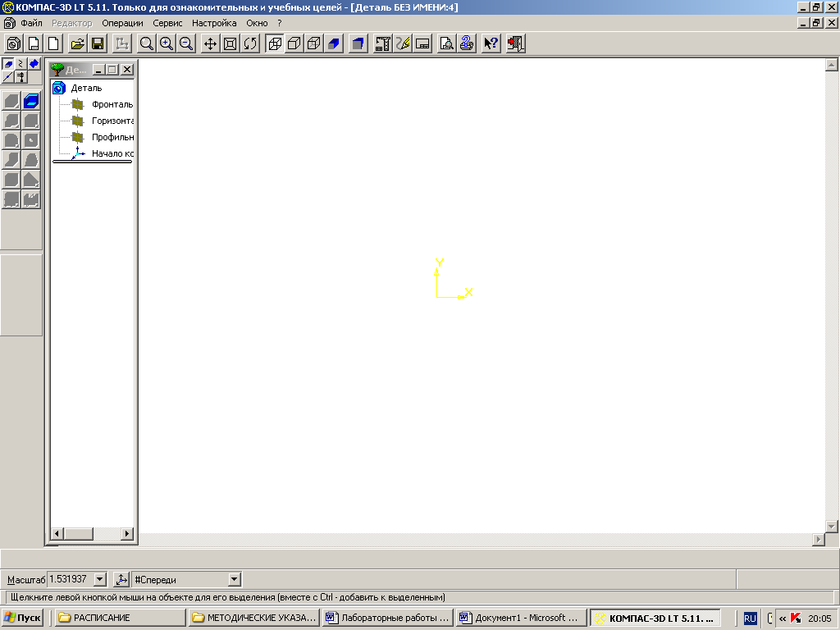Viewport: 840px width, 630px height.
Task: Click the workspace vertical scrollbar down arrow
Action: (x=832, y=527)
